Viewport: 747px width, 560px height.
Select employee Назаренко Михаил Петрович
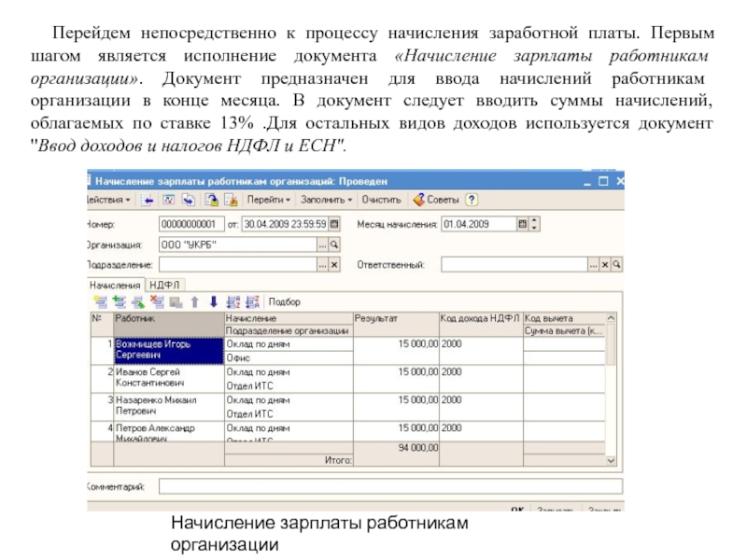click(x=169, y=406)
